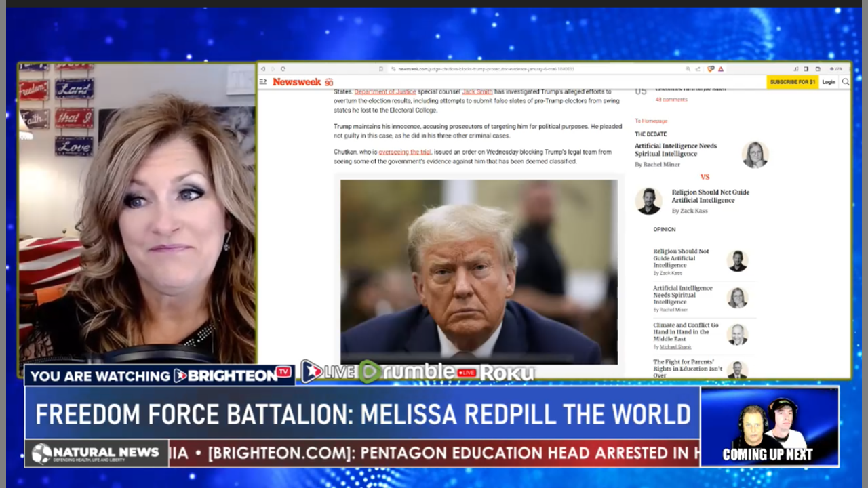Image resolution: width=868 pixels, height=488 pixels.
Task: Click the Coming Up Next thumbnail
Action: pyautogui.click(x=769, y=426)
